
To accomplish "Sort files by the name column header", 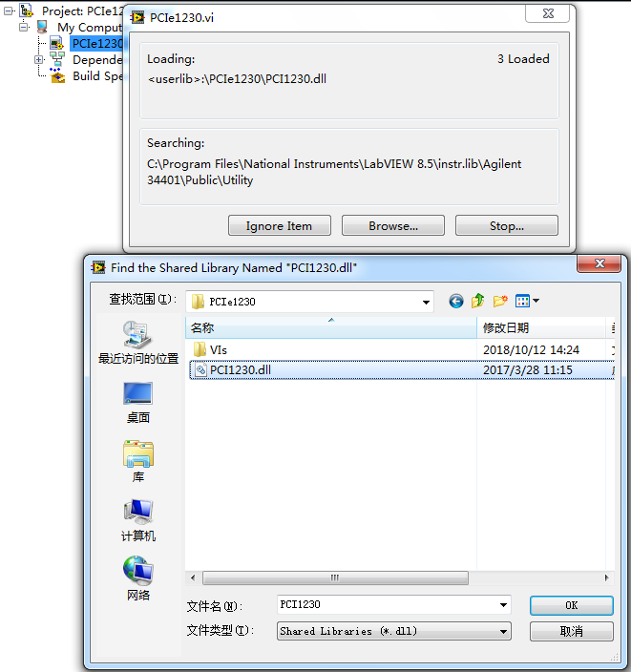I will (x=331, y=327).
